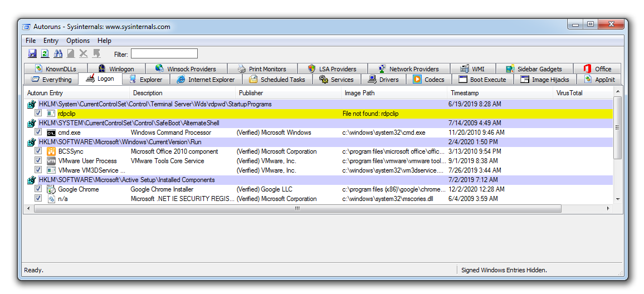644x294 pixels.
Task: Open the Boot Execute tab
Action: [x=482, y=80]
